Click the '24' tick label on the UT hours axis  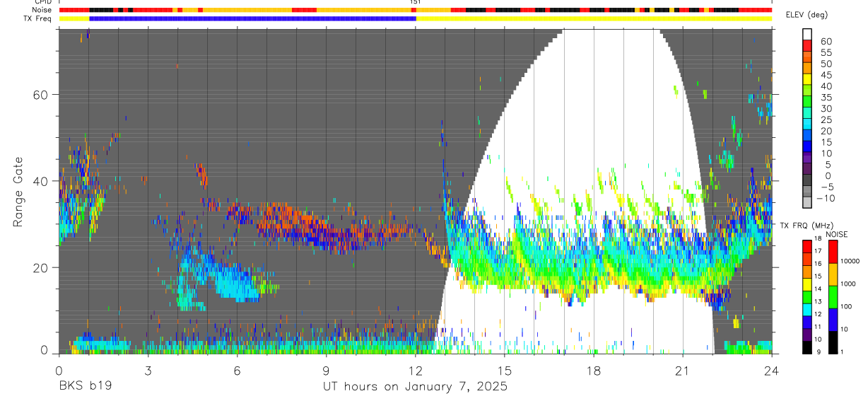[772, 369]
